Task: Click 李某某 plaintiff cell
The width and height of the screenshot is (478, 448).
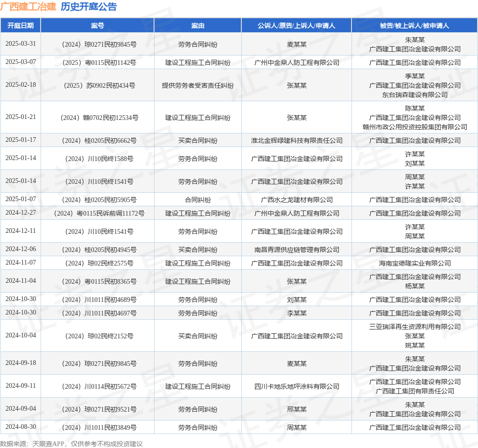Action: 296,313
